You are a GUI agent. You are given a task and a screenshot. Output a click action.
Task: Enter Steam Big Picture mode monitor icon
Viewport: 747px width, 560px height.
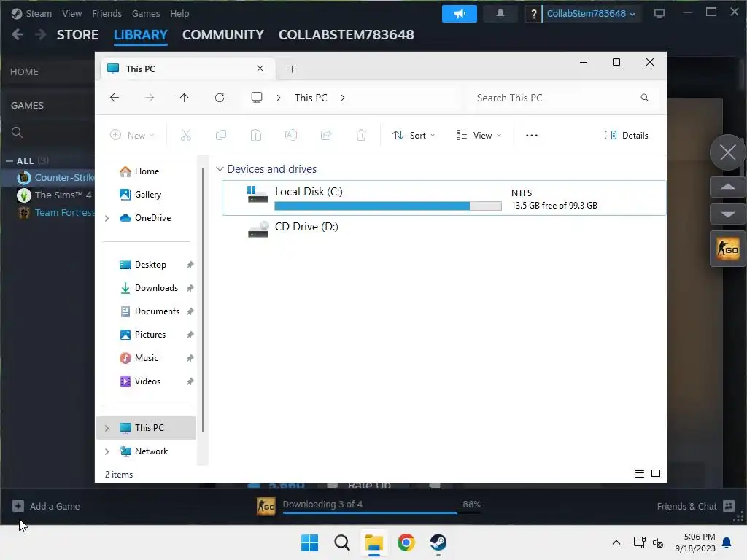pos(659,14)
